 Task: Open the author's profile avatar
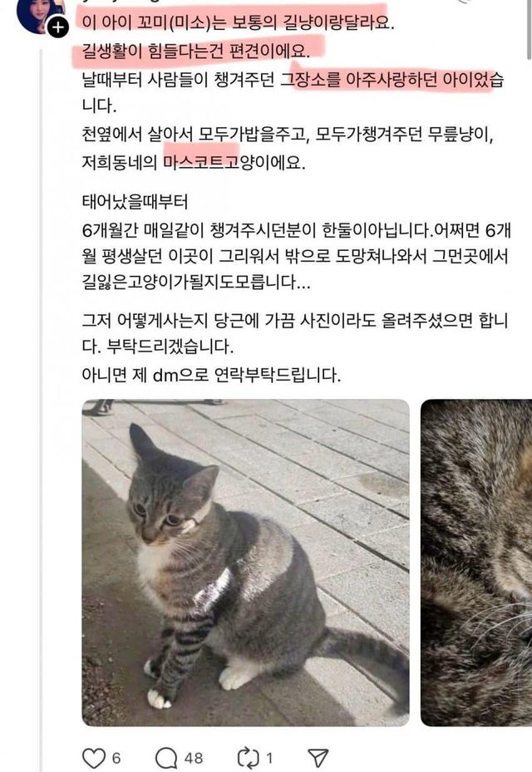pyautogui.click(x=41, y=15)
